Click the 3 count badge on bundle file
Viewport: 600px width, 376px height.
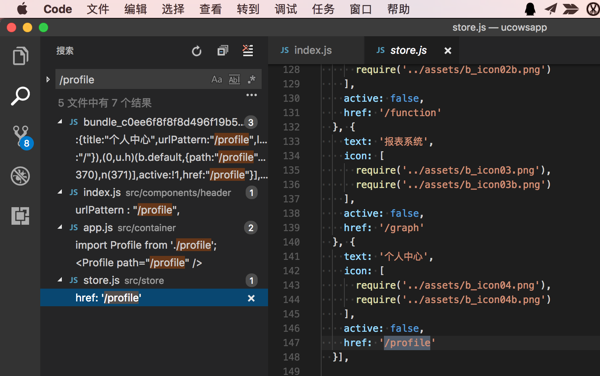point(251,122)
